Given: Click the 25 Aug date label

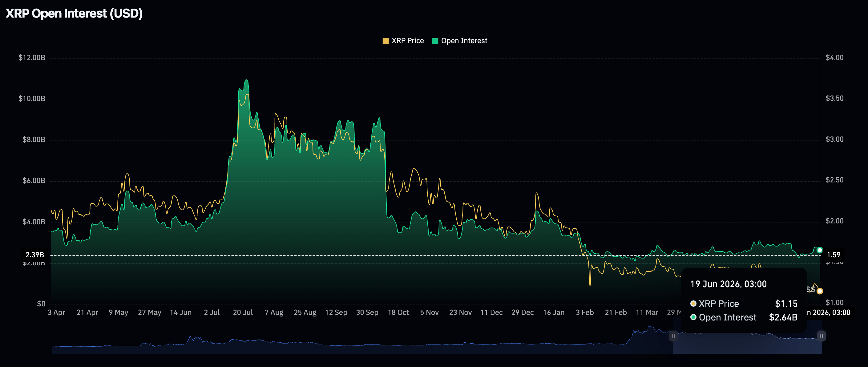Looking at the screenshot, I should click(305, 313).
